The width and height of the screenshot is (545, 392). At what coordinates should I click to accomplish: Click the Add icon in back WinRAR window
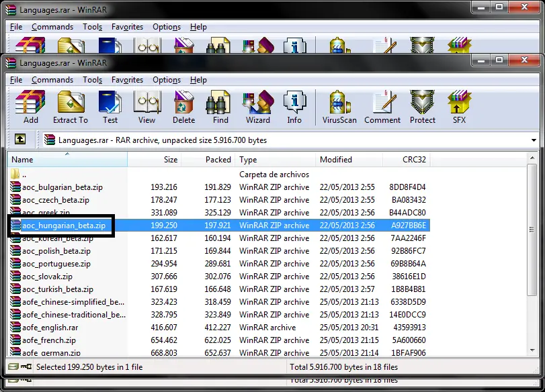point(31,45)
